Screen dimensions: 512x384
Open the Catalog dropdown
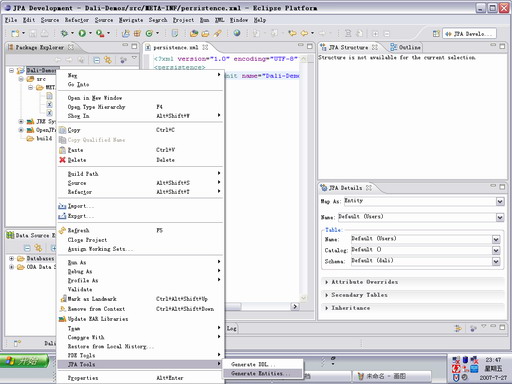pyautogui.click(x=496, y=250)
